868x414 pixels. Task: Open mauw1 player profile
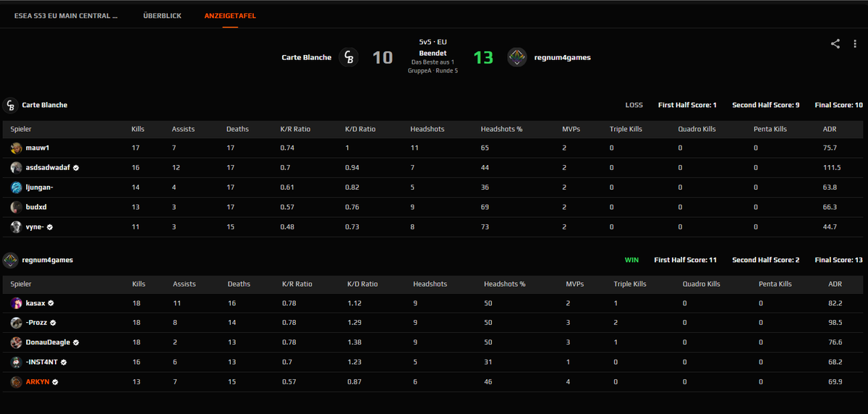coord(38,148)
